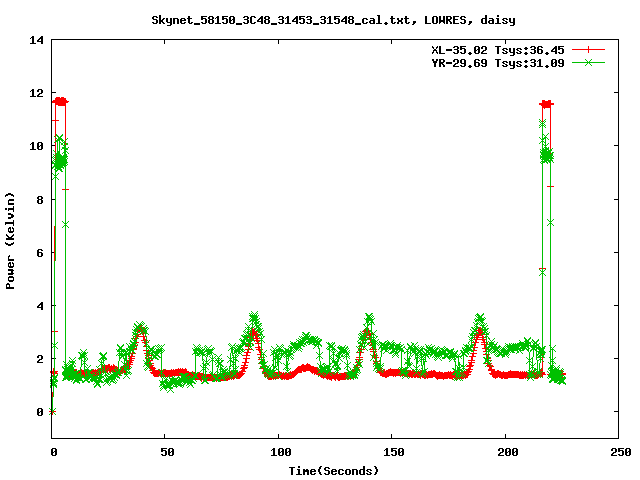
Task: Click the 'Power (Kelvin)' y-axis label
Action: tap(10, 240)
